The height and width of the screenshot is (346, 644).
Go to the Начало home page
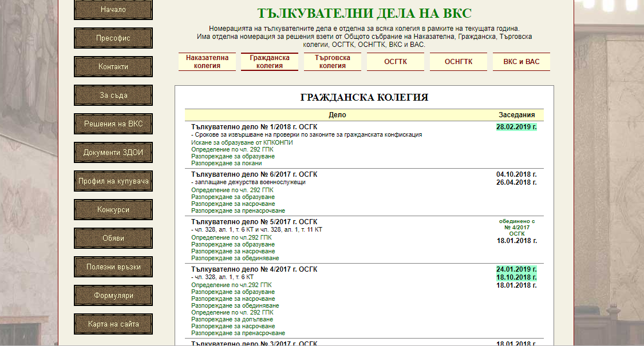pyautogui.click(x=113, y=10)
